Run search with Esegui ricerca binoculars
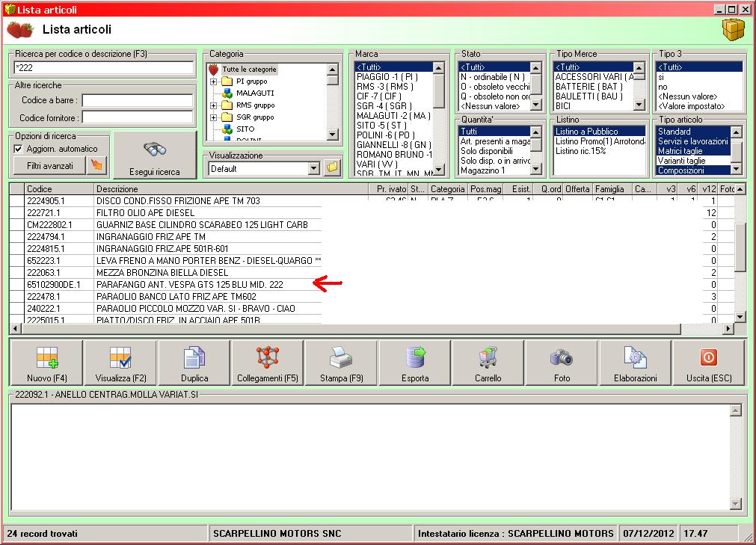The image size is (756, 545). (154, 156)
